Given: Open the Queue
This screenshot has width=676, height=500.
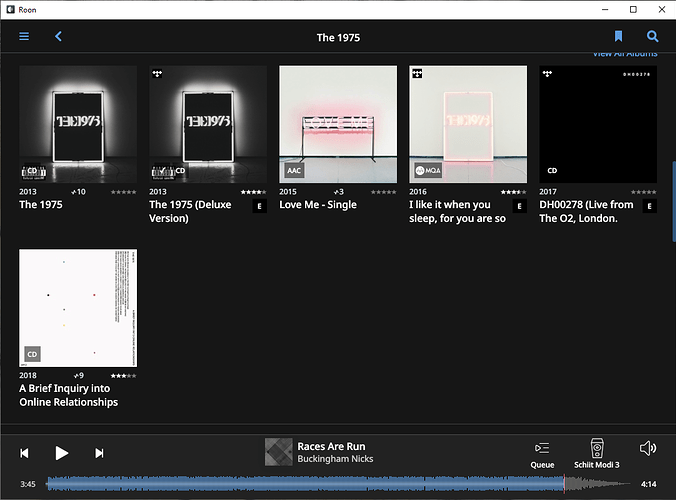Looking at the screenshot, I should pos(542,455).
